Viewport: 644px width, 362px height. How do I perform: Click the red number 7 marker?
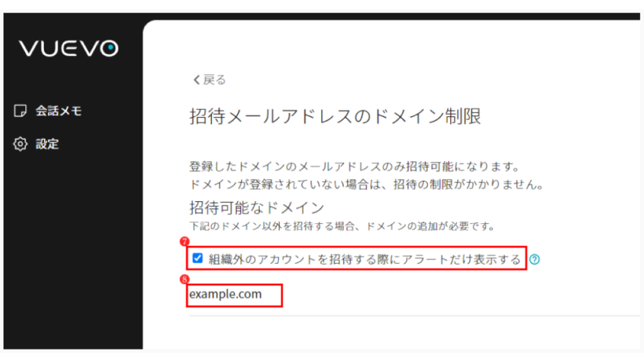point(184,241)
